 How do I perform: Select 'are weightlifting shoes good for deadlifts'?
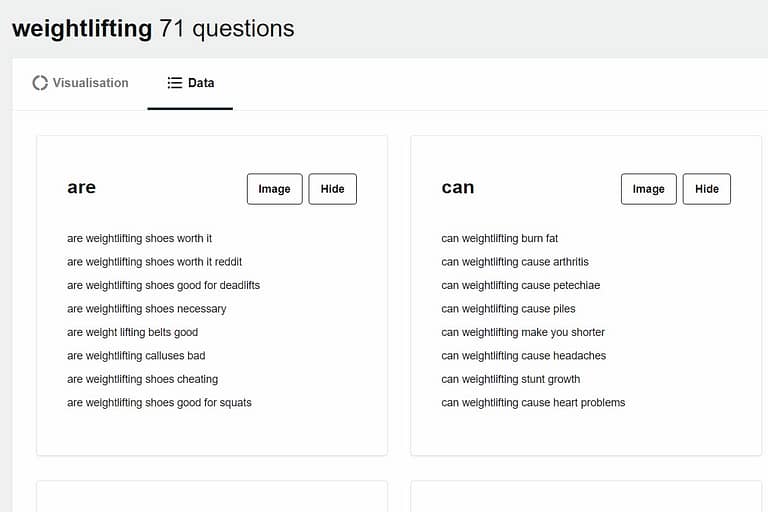coord(164,286)
